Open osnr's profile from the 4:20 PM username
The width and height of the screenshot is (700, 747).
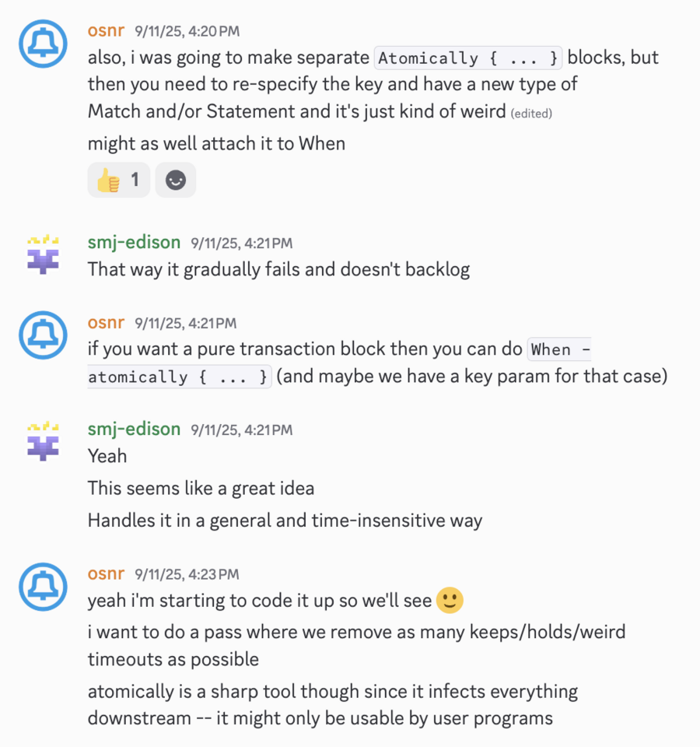pyautogui.click(x=107, y=31)
